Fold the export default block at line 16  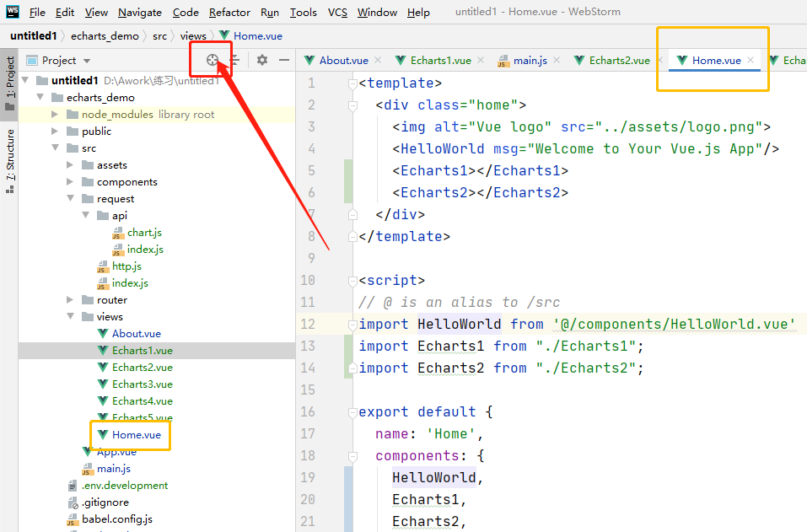click(x=352, y=412)
